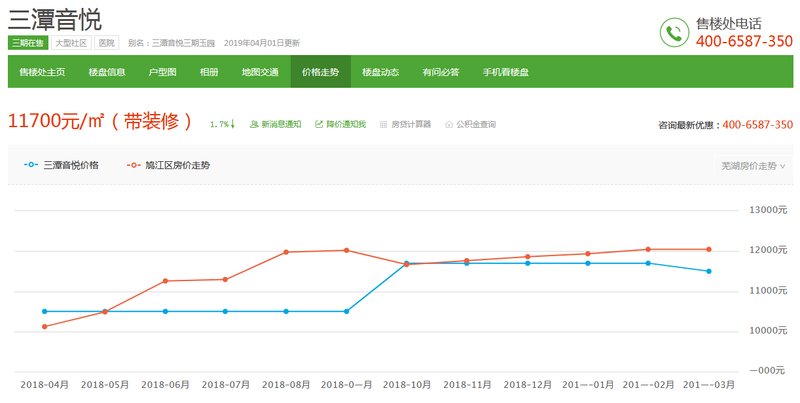Click the 三潭音悦 title heading
Image resolution: width=800 pixels, height=403 pixels.
[x=55, y=19]
